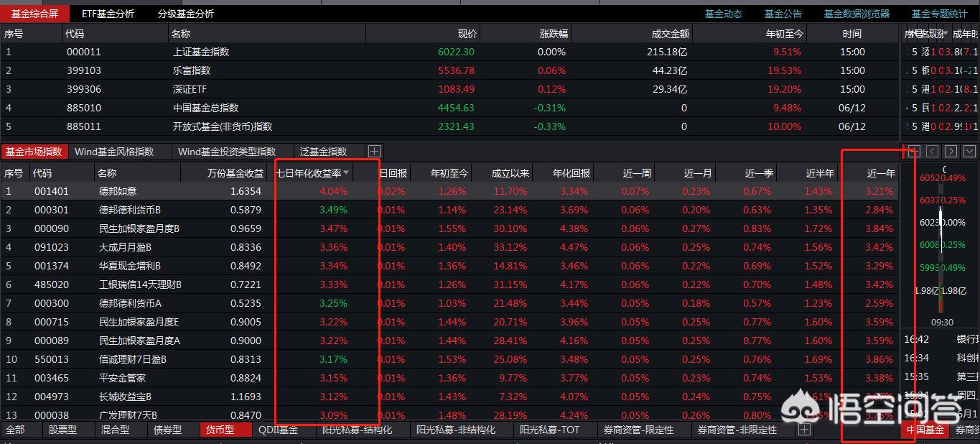The image size is (980, 444).
Task: Select the fund 平安金管家
Action: [x=123, y=378]
